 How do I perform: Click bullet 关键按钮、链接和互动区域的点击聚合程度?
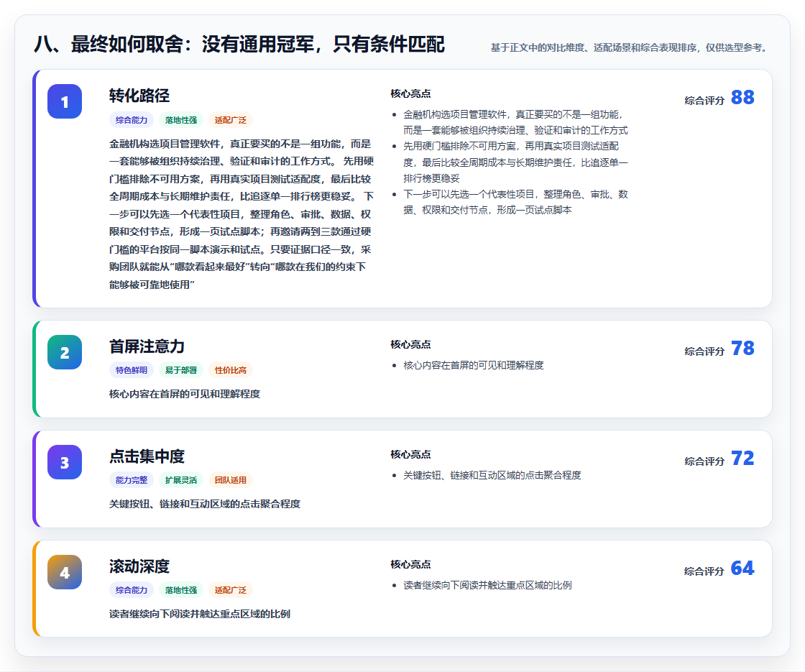coord(492,475)
